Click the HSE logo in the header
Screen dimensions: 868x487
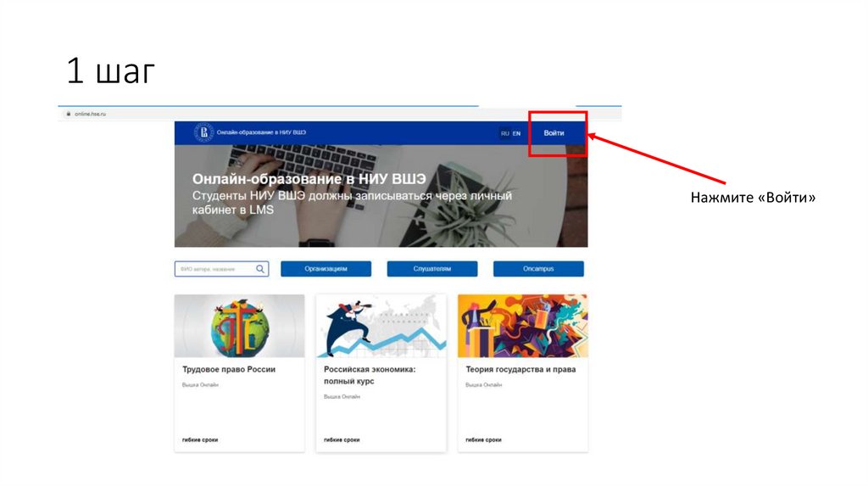pos(203,132)
